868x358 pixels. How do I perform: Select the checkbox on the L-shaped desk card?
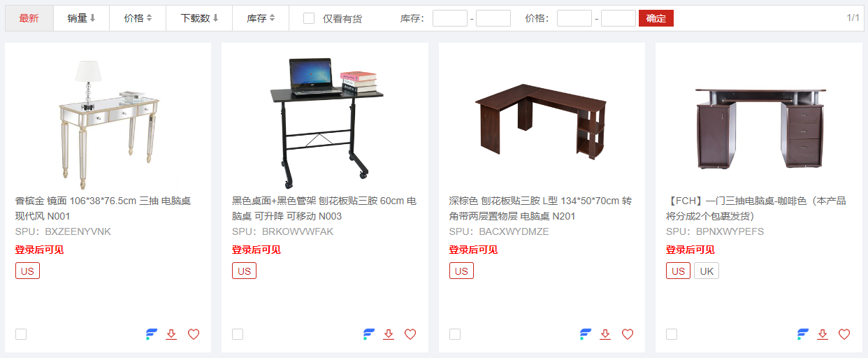455,334
